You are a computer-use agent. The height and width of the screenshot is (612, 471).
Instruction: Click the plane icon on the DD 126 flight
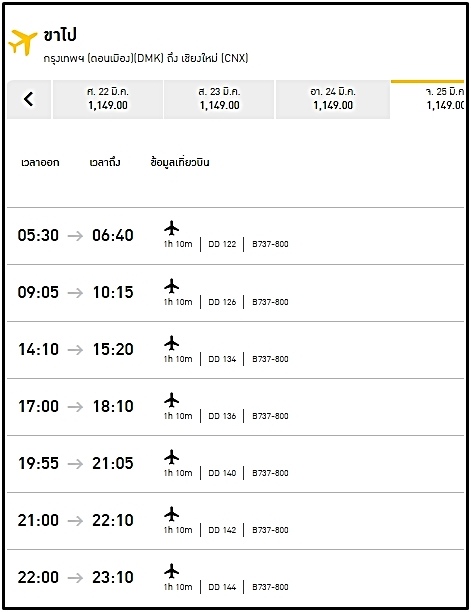[171, 286]
